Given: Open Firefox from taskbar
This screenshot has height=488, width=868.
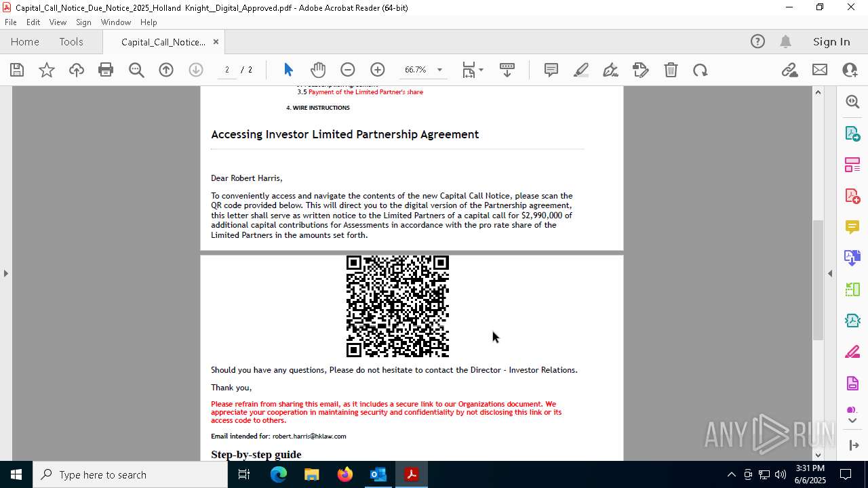Looking at the screenshot, I should point(344,474).
